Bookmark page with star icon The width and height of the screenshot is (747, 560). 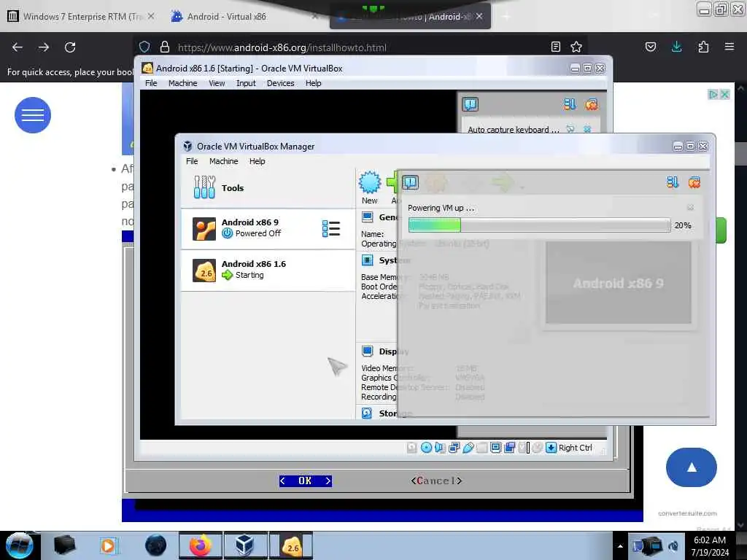(x=576, y=47)
